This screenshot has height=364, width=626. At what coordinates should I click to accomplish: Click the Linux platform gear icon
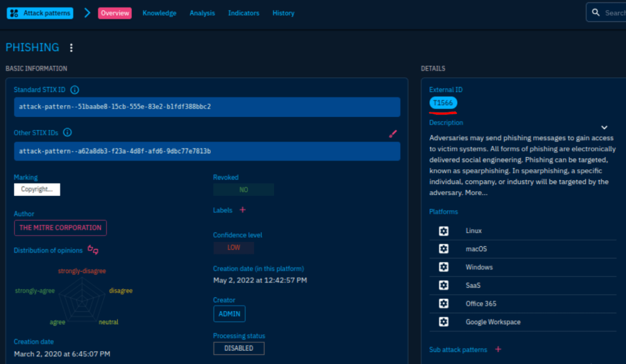coord(443,231)
